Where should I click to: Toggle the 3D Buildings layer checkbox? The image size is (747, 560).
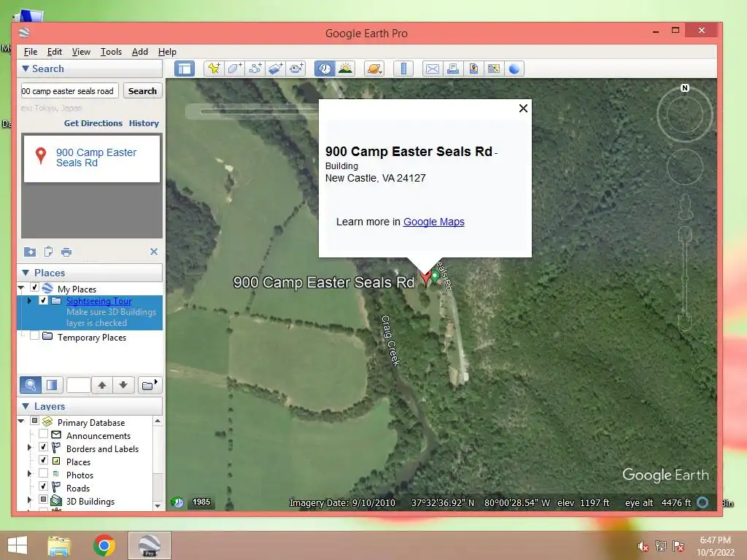[x=43, y=499]
